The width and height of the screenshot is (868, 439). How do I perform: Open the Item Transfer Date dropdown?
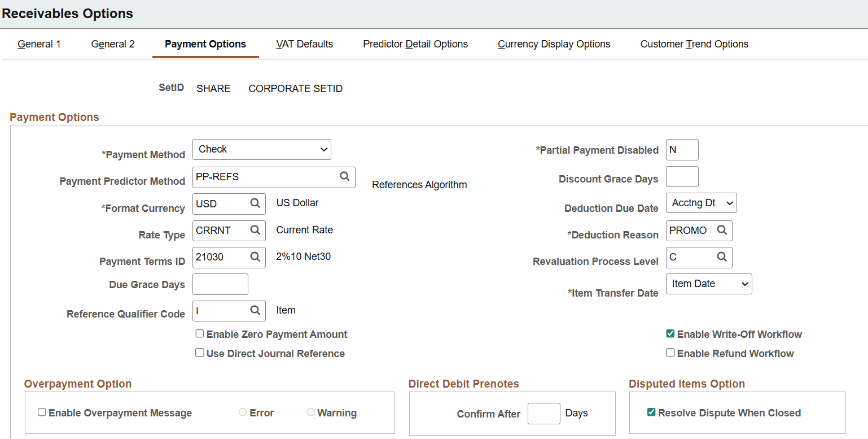pos(708,284)
